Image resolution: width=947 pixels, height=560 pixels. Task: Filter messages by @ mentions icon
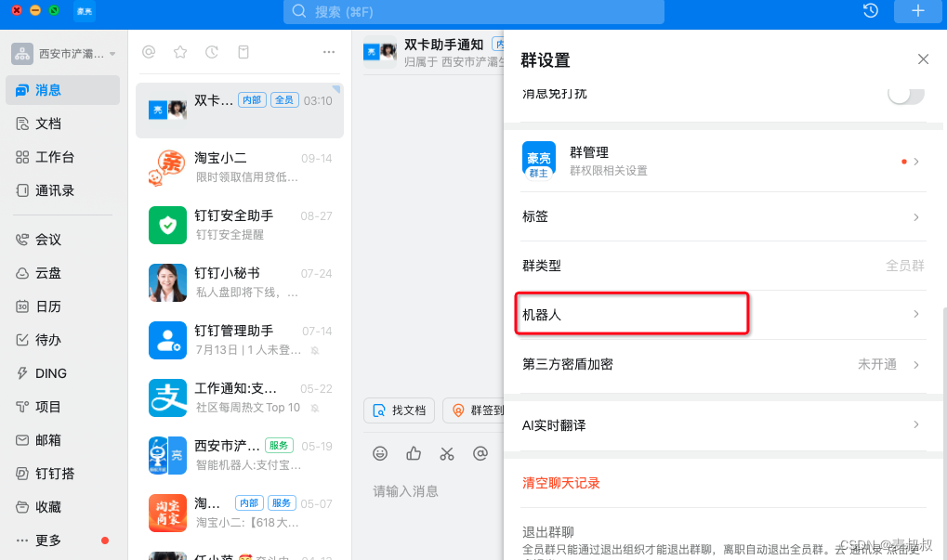click(x=149, y=52)
